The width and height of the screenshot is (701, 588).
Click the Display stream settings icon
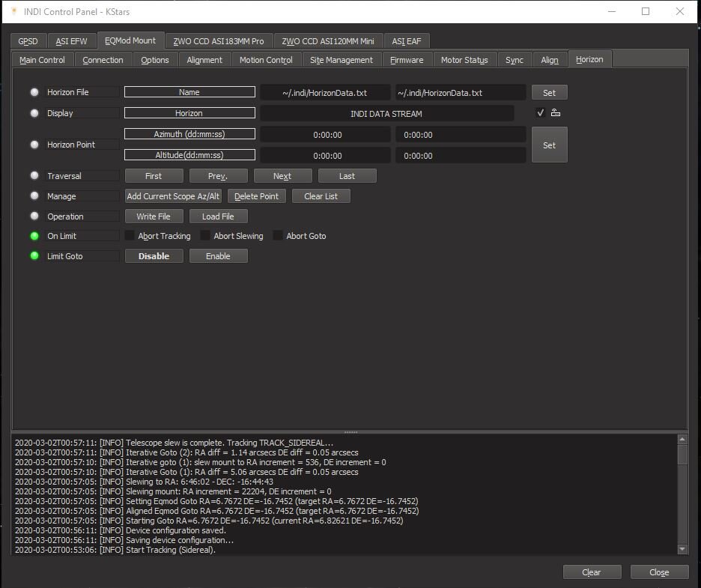555,112
